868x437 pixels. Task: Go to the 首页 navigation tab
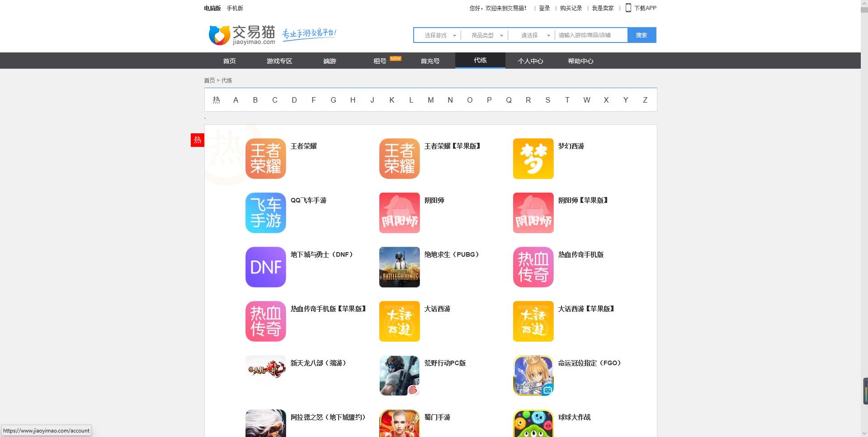click(x=229, y=61)
